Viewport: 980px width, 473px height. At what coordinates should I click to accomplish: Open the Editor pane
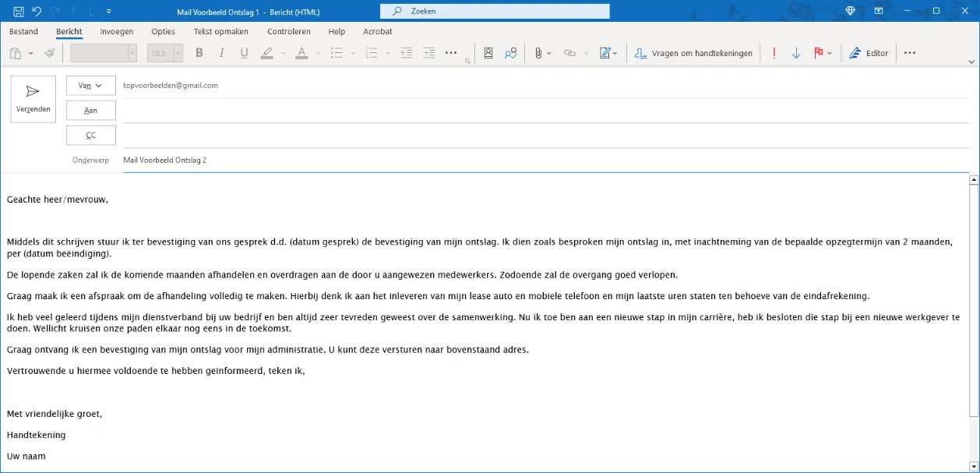pyautogui.click(x=869, y=52)
